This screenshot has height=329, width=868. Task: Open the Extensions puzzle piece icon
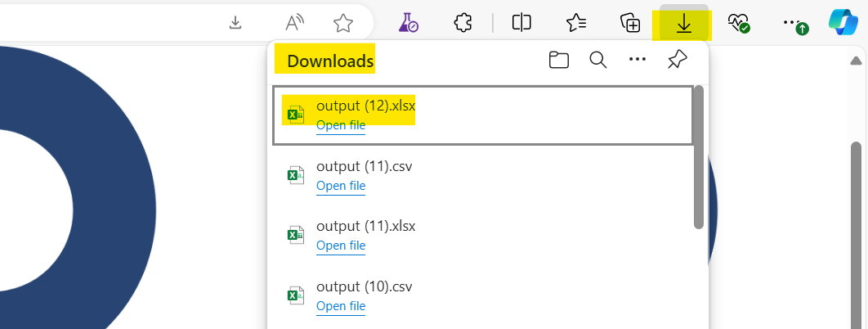click(463, 23)
